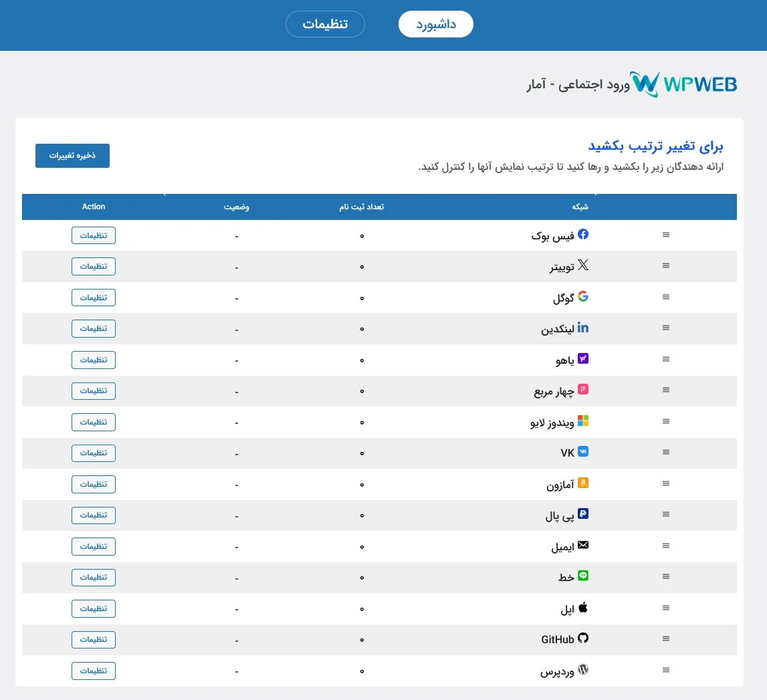Click the VK network name
Viewport: 767px width, 700px height.
[x=568, y=453]
